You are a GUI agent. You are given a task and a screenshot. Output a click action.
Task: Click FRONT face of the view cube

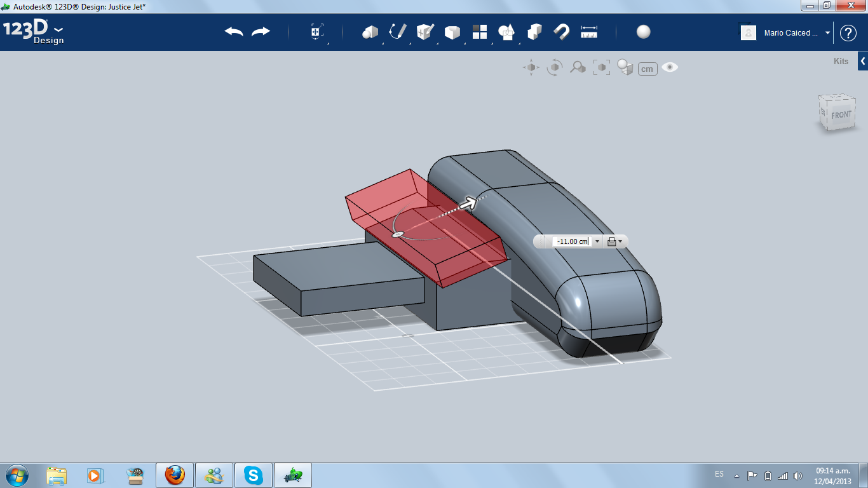(x=840, y=114)
